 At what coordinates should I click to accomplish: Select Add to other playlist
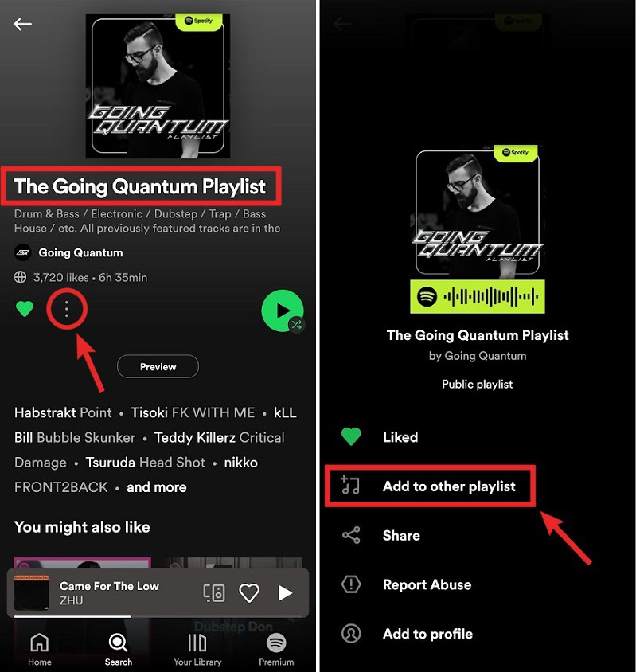click(x=430, y=486)
